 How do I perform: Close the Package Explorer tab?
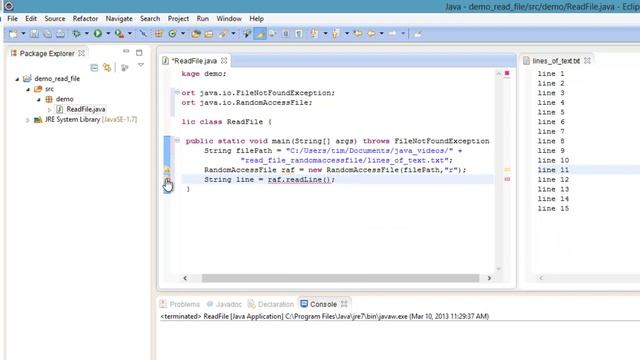click(82, 53)
